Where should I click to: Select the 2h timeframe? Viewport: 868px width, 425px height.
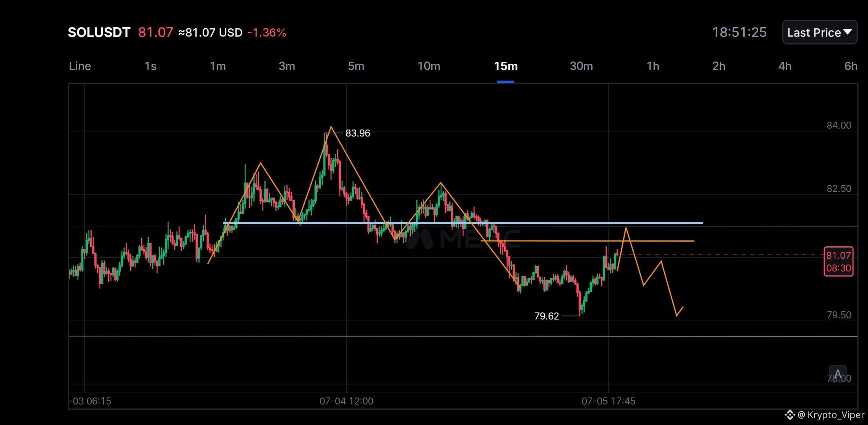[718, 66]
